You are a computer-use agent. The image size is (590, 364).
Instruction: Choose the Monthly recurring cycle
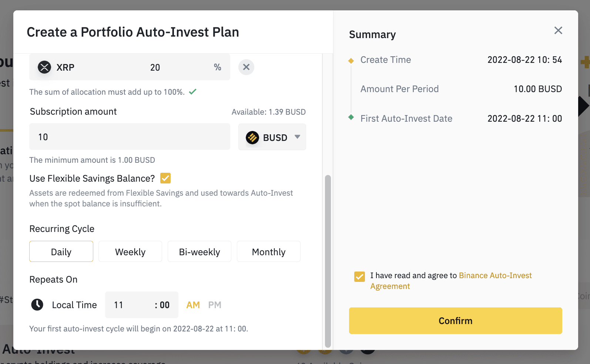[x=269, y=252]
